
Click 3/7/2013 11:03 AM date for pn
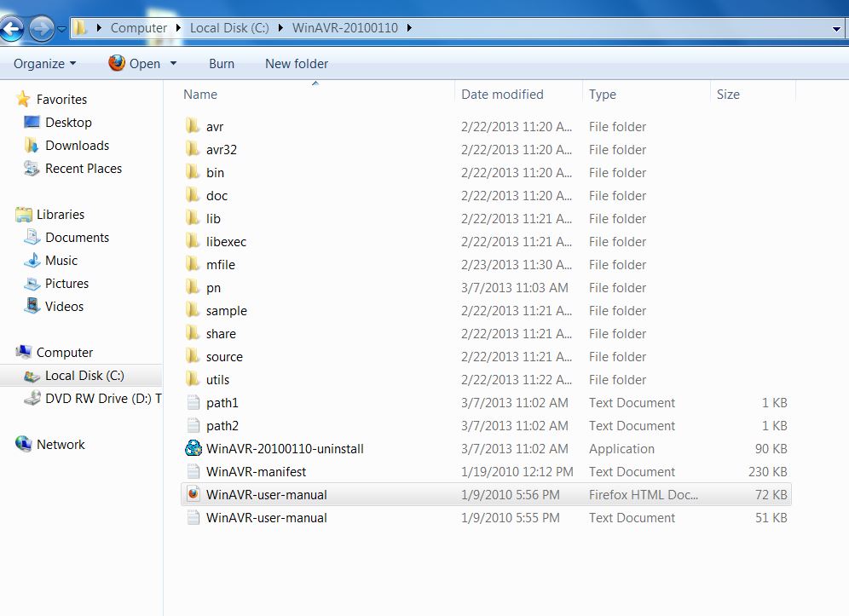click(514, 288)
